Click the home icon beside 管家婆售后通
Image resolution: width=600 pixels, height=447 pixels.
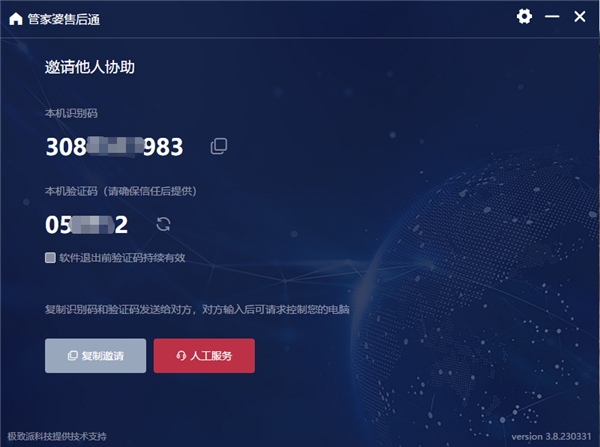(x=16, y=18)
